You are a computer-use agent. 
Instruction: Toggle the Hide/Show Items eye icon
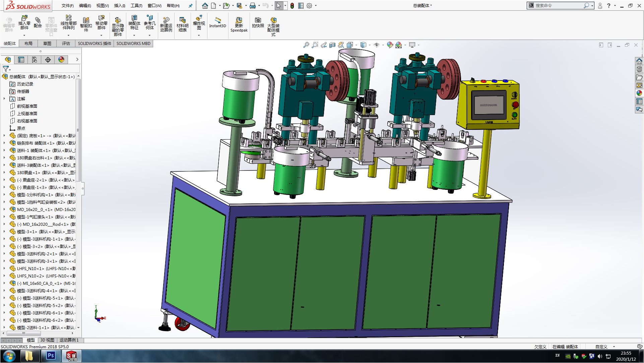coord(377,45)
